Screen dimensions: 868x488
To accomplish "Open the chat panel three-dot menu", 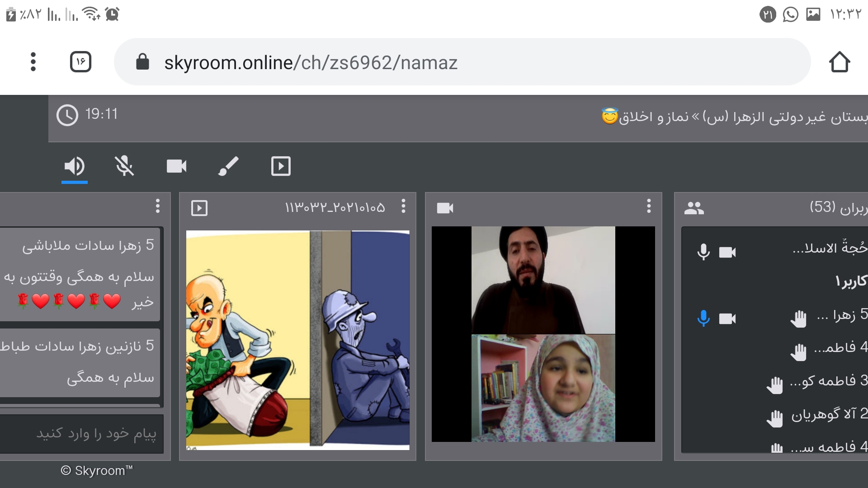I will click(157, 206).
